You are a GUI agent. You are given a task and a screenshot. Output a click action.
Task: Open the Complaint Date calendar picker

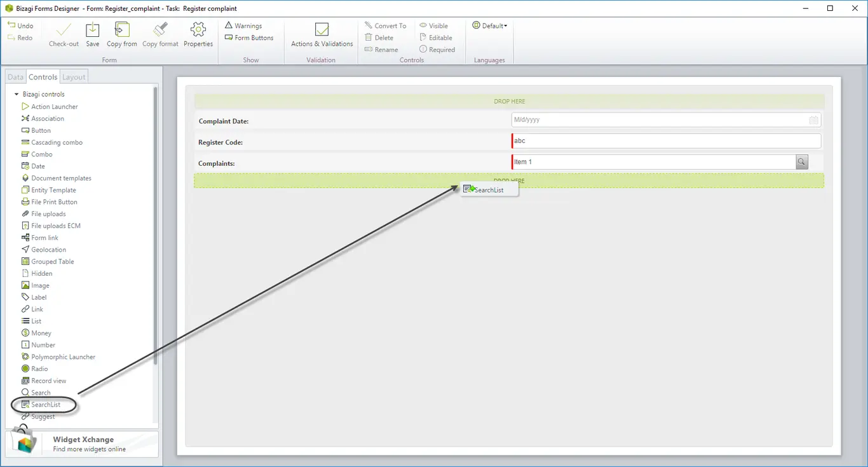click(813, 119)
